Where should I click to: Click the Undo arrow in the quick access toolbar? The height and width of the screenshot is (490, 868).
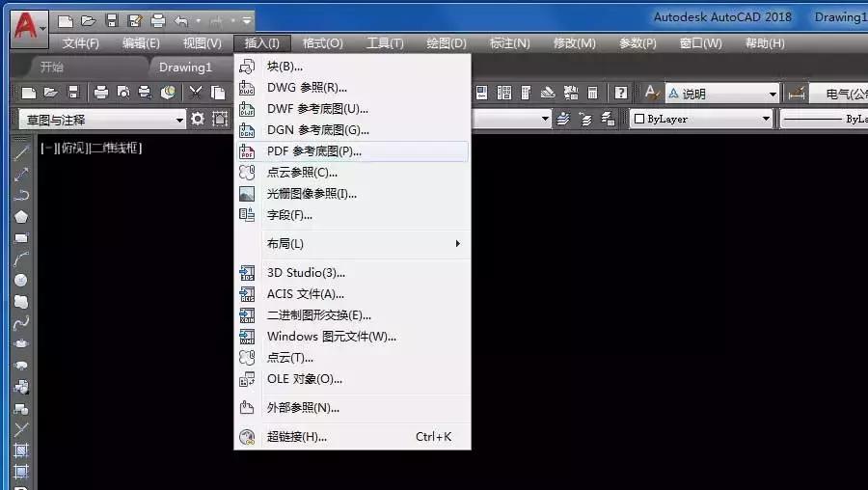(x=181, y=21)
